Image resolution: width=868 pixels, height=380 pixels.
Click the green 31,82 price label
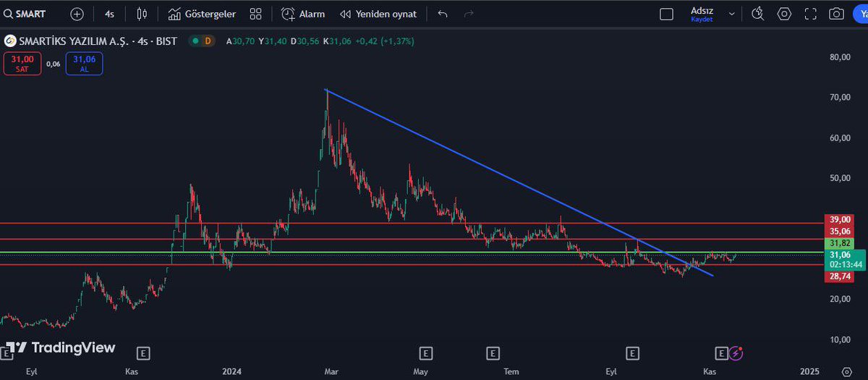840,243
